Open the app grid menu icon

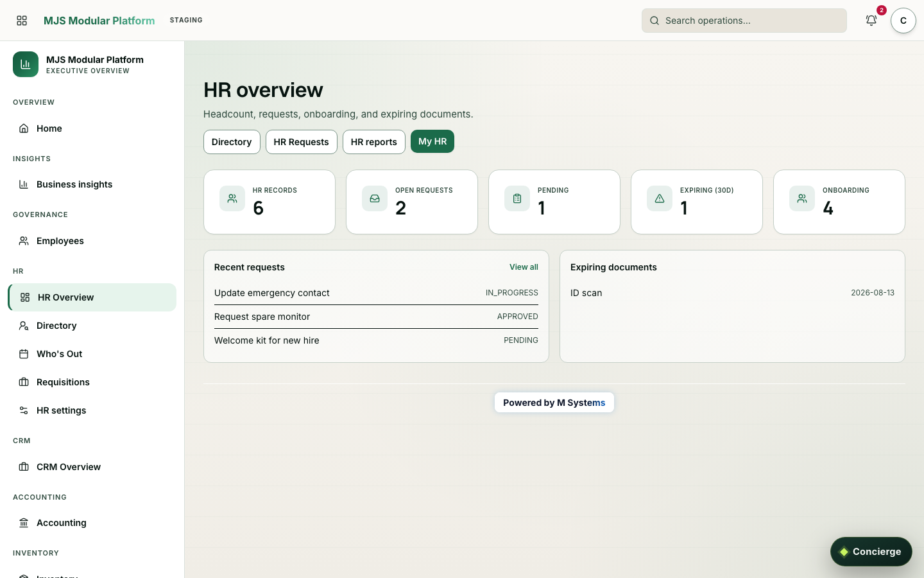pos(22,21)
